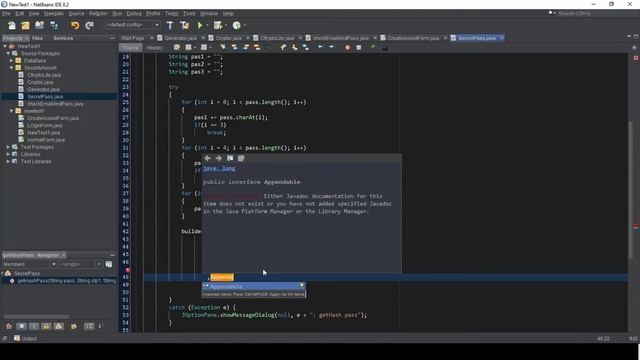Click the Open Project toolbar icon
The image size is (640, 360).
(39, 25)
